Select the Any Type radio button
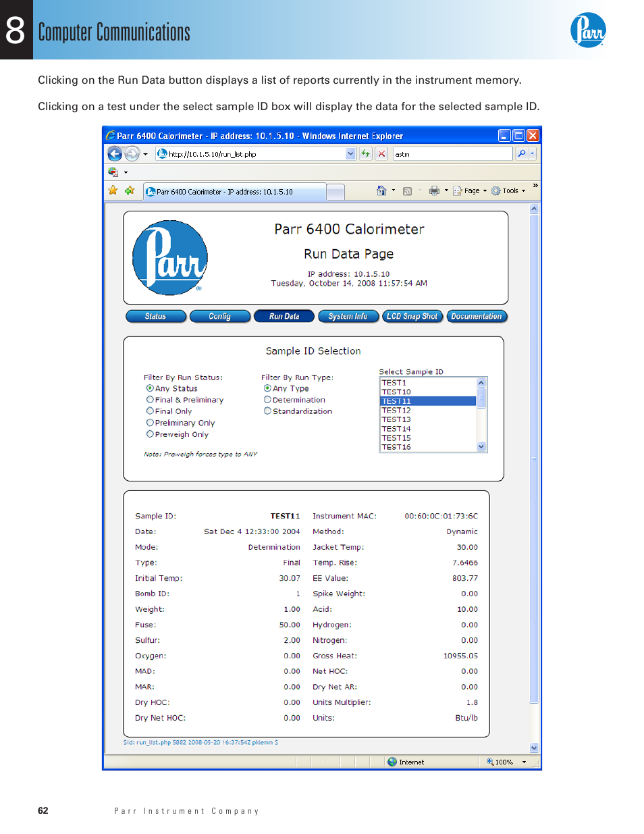The width and height of the screenshot is (644, 834). coord(267,388)
